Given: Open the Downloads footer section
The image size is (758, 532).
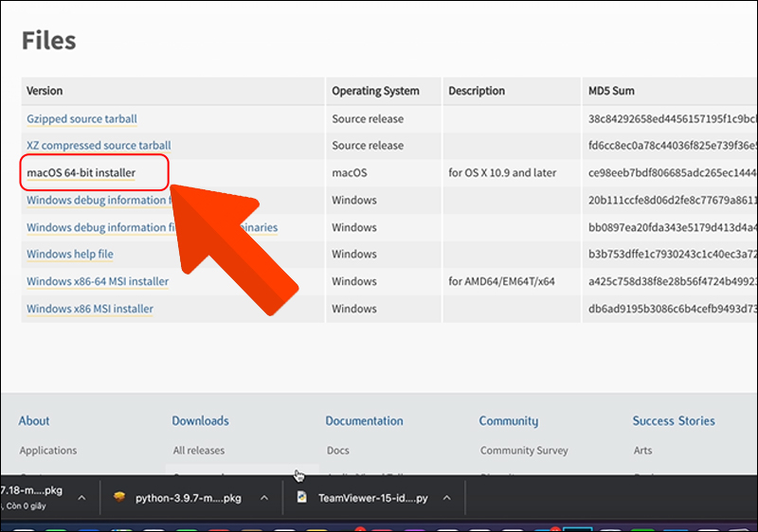Looking at the screenshot, I should coord(200,421).
